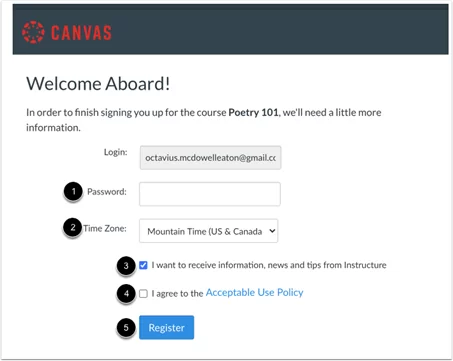
Task: Click the number 2 marker beside Time Zone
Action: tap(73, 228)
